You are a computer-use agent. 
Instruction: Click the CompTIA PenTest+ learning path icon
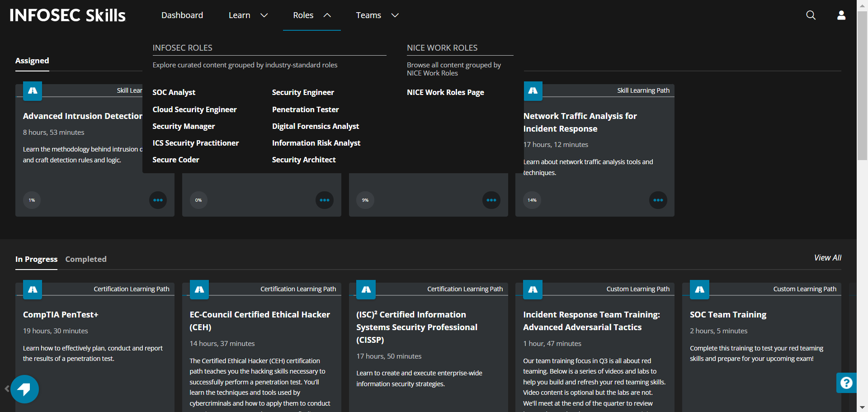tap(33, 289)
